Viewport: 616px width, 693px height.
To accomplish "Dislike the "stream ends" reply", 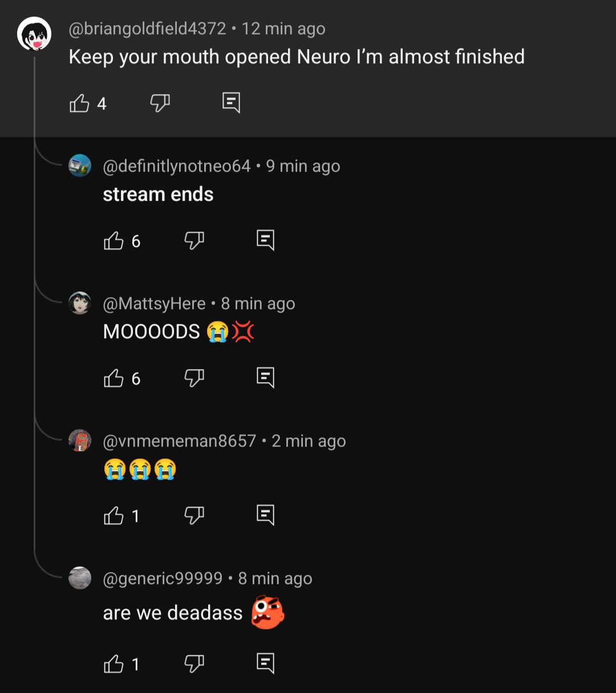I will coord(194,241).
